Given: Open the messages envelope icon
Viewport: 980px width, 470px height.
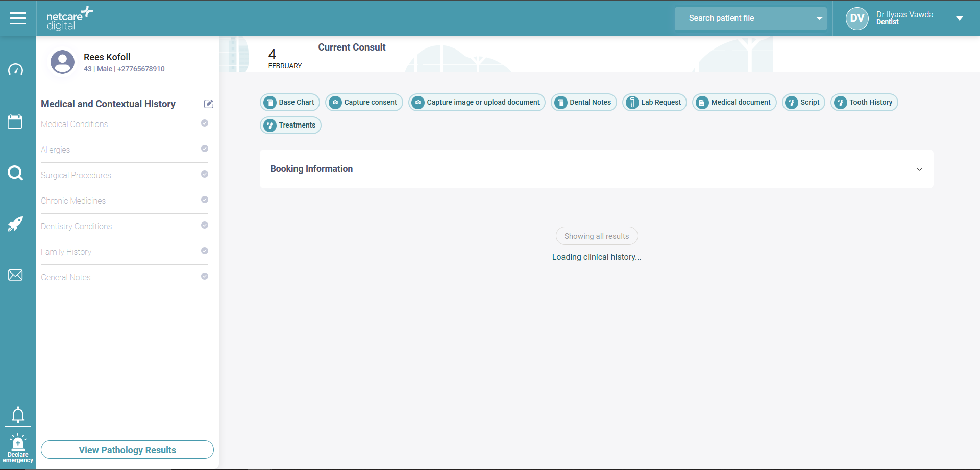Looking at the screenshot, I should click(15, 275).
